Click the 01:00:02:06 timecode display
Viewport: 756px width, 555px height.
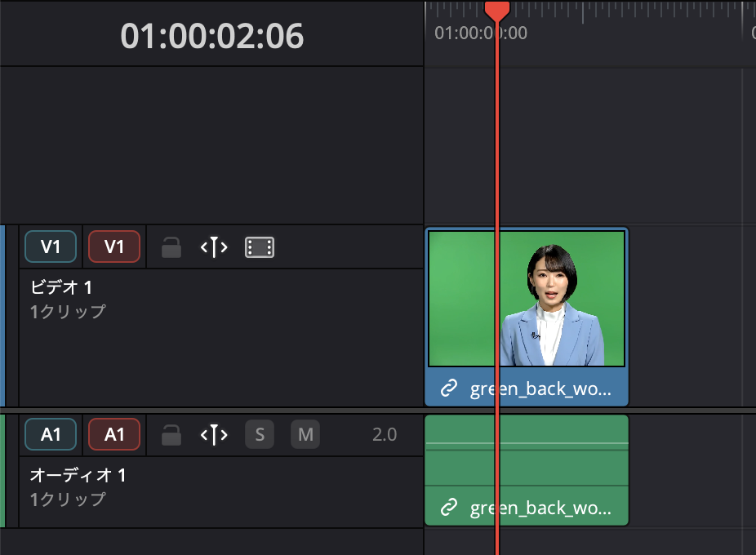[x=212, y=36]
